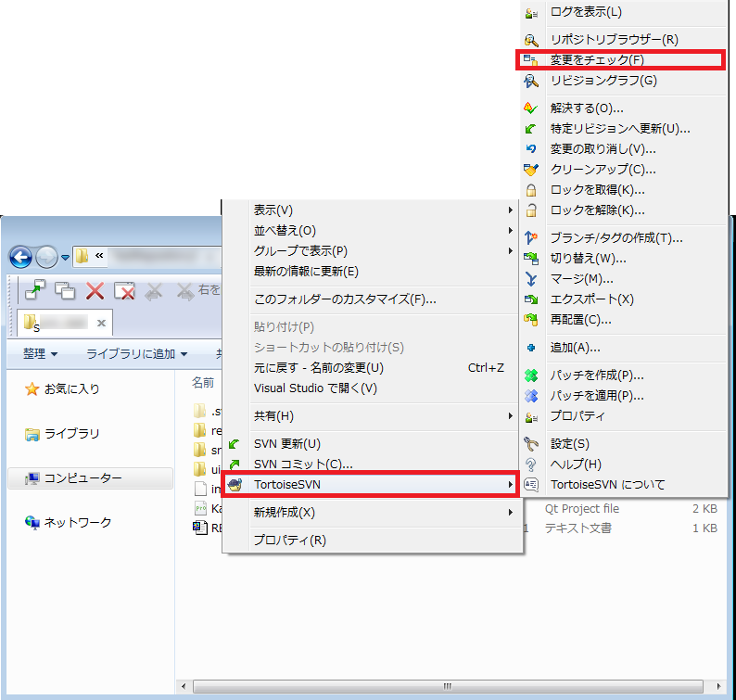
Task: Click the blue plus add icon
Action: (531, 348)
